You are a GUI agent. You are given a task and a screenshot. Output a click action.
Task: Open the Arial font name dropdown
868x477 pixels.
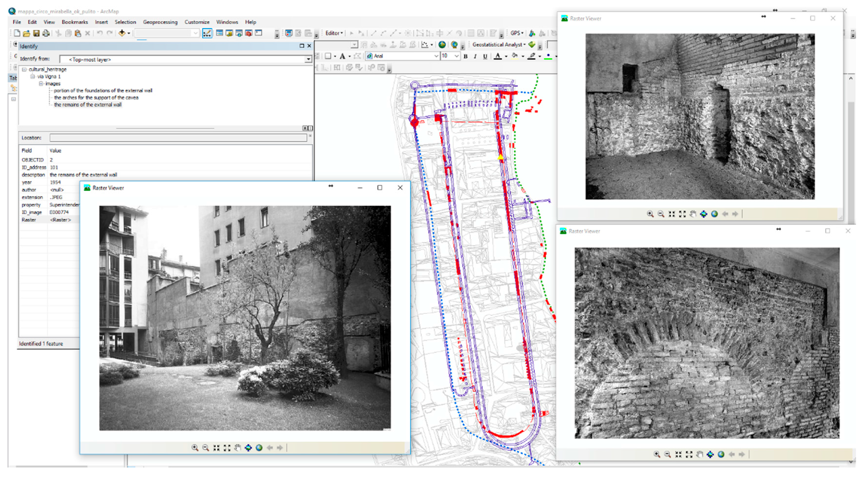436,56
